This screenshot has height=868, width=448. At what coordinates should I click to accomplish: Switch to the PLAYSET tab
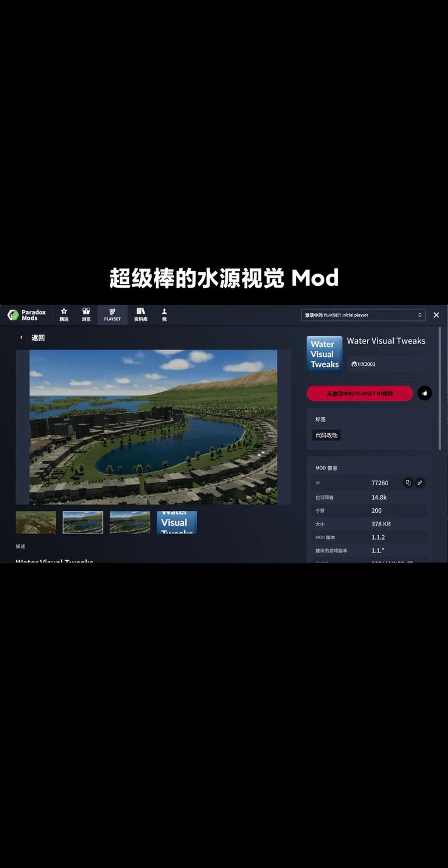(x=112, y=314)
